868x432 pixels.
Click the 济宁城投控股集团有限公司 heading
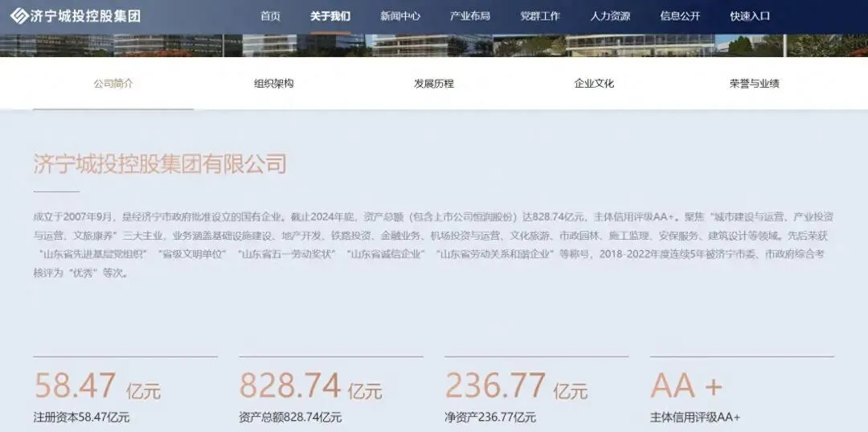pyautogui.click(x=160, y=164)
